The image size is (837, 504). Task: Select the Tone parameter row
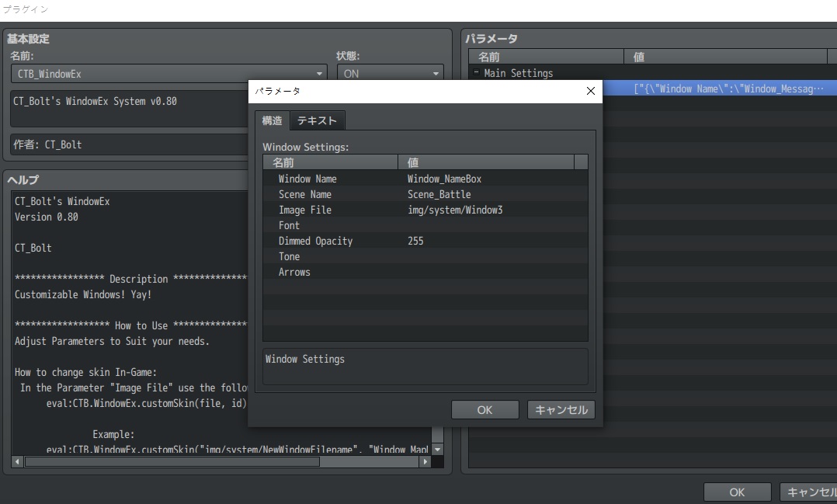point(425,255)
